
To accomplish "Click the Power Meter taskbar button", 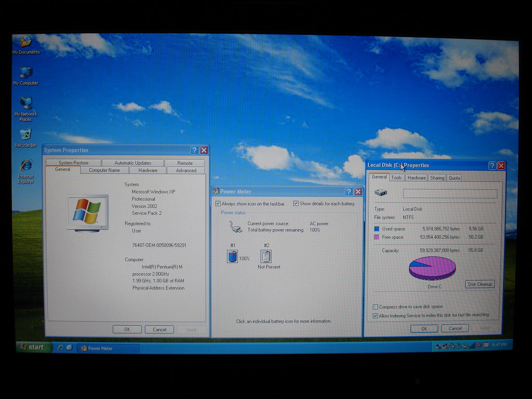I will click(x=108, y=348).
